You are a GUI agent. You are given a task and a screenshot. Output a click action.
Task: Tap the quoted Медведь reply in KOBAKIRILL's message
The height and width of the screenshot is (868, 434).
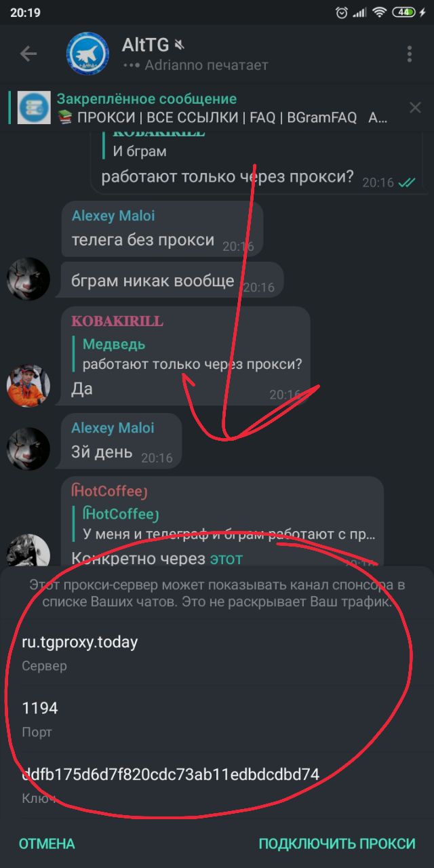pos(189,355)
